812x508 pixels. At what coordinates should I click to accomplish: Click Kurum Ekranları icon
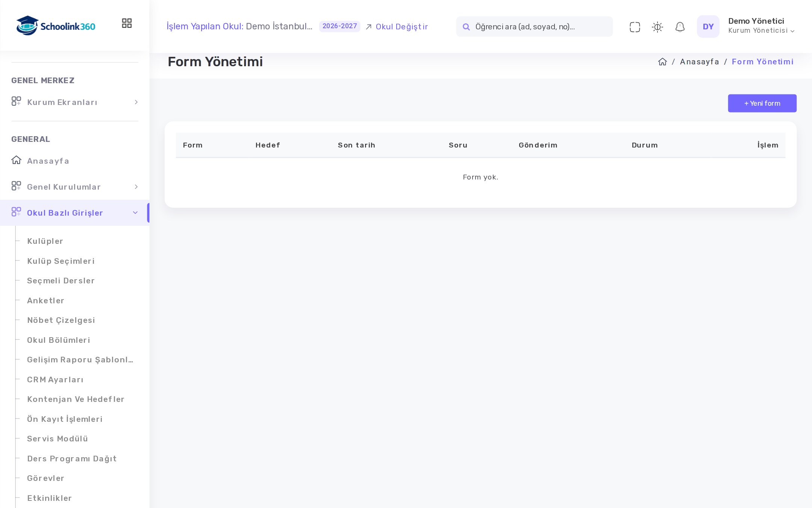click(x=16, y=101)
